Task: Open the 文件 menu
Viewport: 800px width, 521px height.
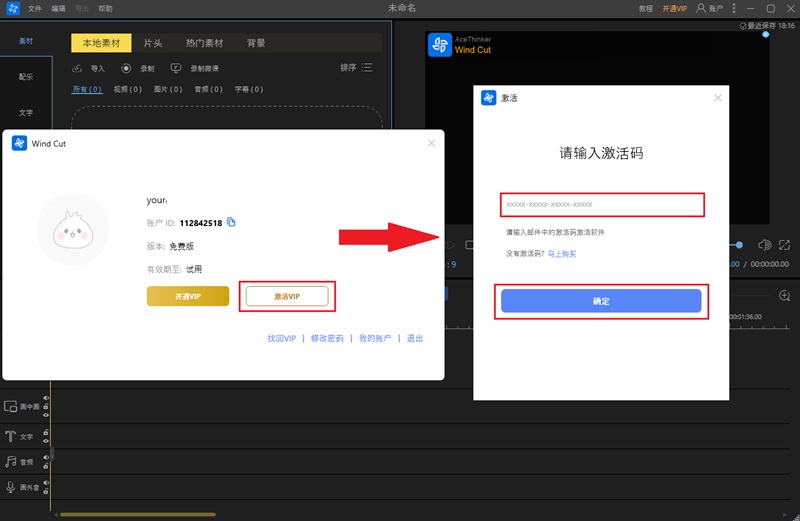Action: (35, 9)
